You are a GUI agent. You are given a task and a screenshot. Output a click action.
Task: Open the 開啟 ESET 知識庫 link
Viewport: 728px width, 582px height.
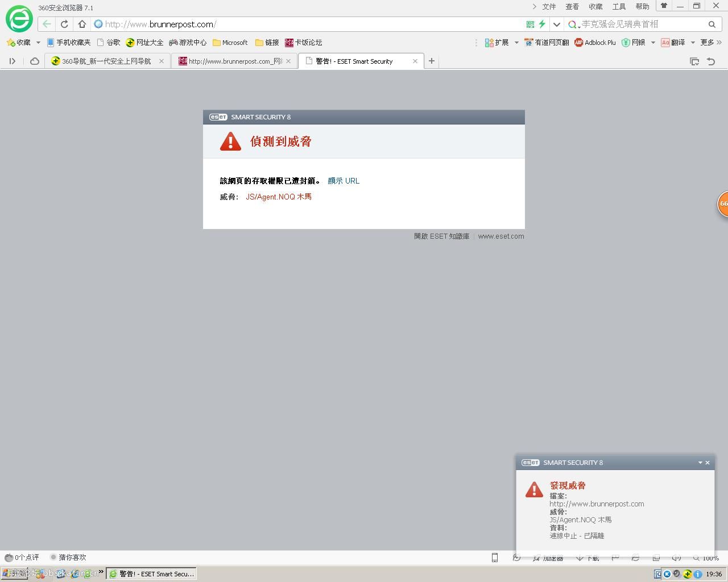pos(442,236)
